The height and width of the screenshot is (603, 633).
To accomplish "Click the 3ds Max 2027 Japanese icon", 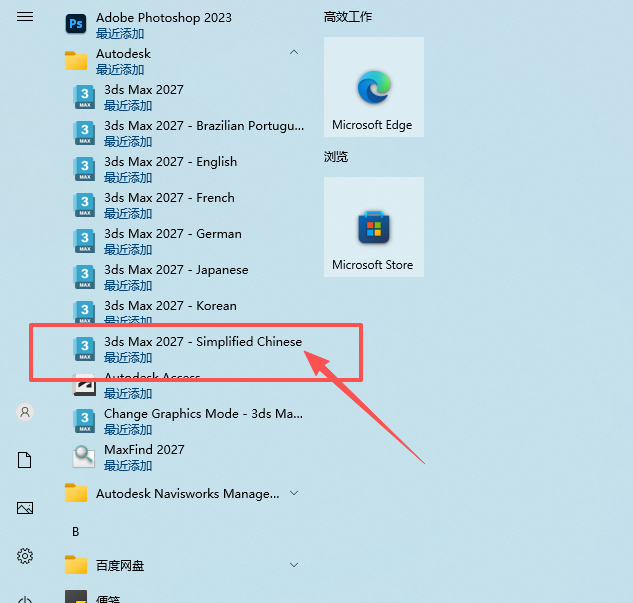I will point(84,277).
